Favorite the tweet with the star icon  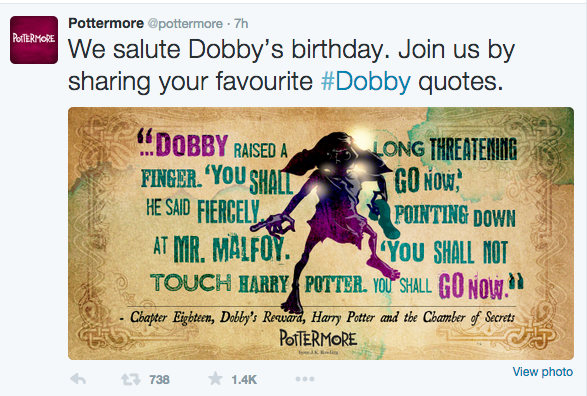click(x=215, y=379)
